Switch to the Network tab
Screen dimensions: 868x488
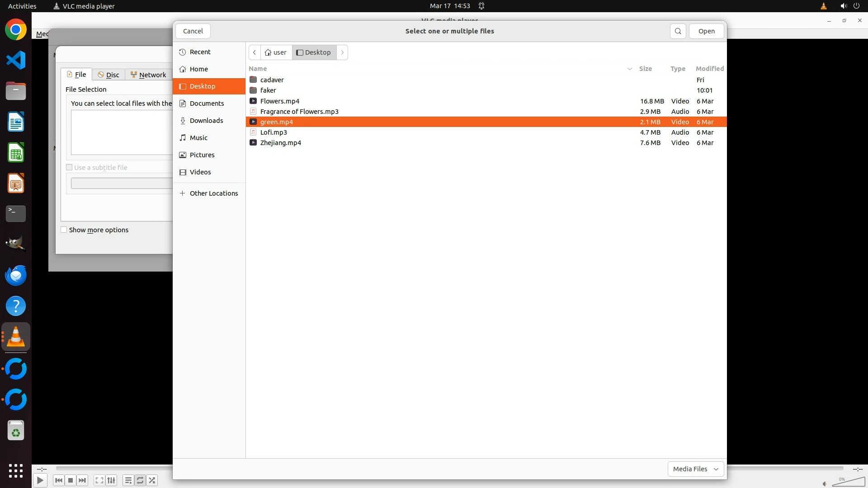click(148, 75)
